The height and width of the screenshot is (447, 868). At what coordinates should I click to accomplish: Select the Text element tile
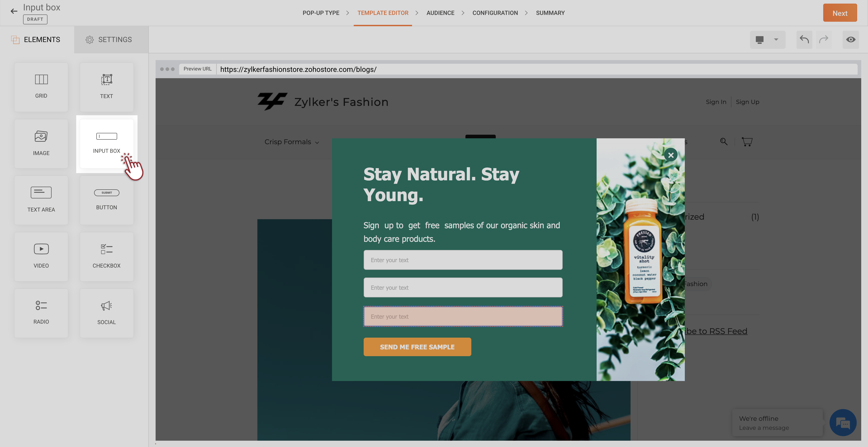[107, 87]
